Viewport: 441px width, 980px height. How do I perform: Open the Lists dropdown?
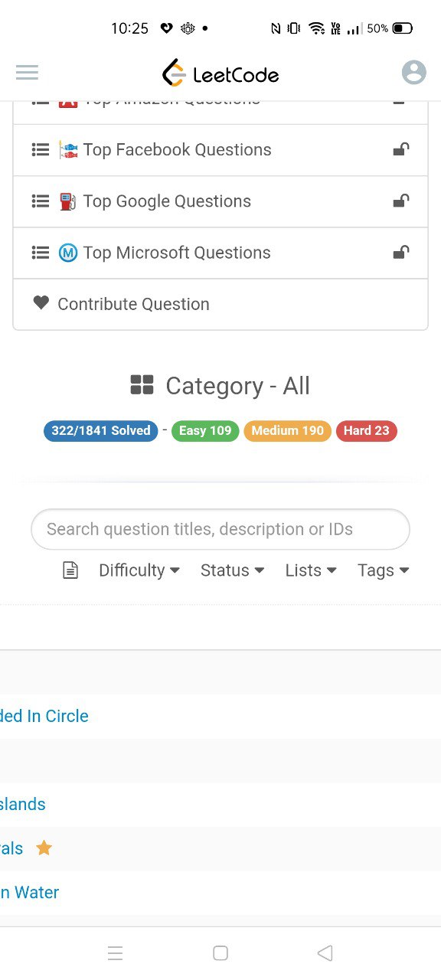click(x=311, y=570)
